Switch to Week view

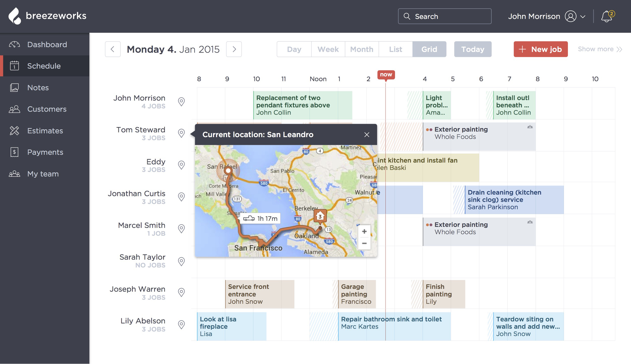click(x=328, y=49)
